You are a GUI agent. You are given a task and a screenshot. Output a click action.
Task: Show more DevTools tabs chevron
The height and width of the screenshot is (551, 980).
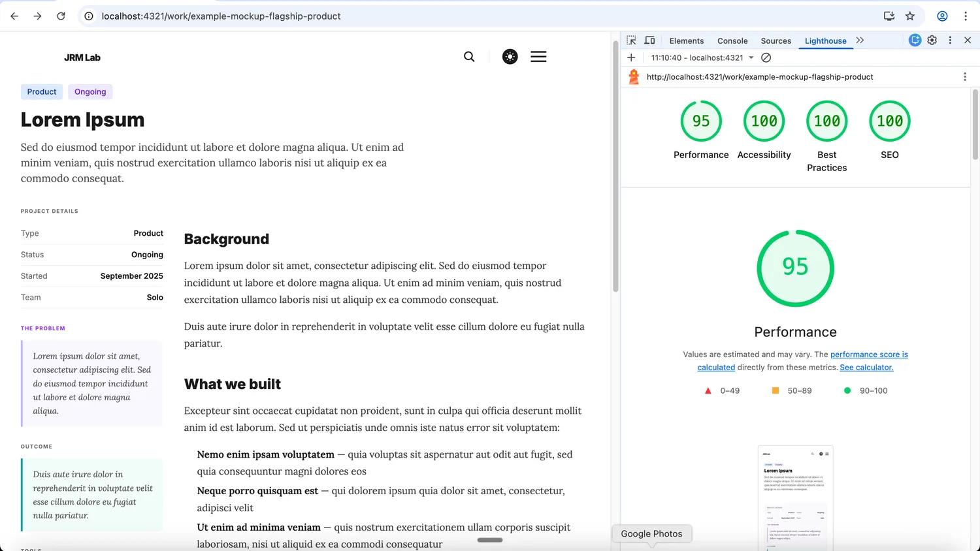(x=860, y=40)
